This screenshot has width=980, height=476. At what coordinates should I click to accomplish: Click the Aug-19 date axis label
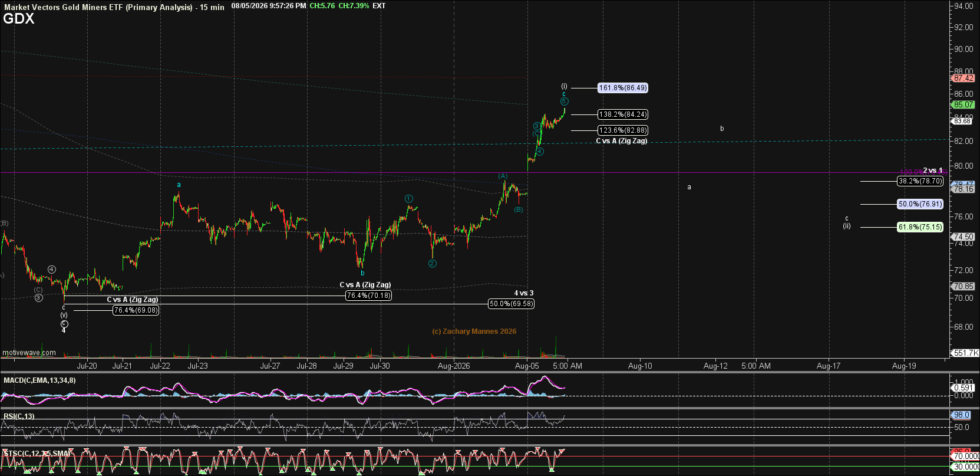point(904,366)
